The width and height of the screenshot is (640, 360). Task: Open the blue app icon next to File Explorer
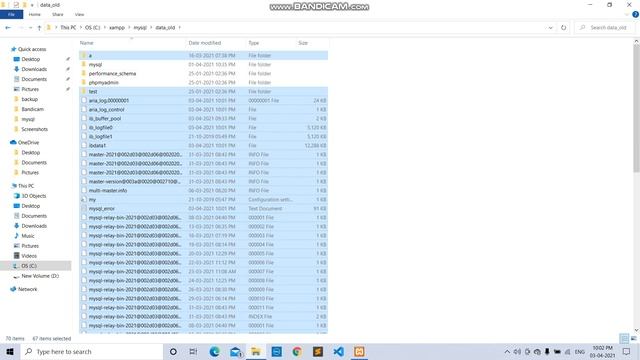pyautogui.click(x=277, y=351)
